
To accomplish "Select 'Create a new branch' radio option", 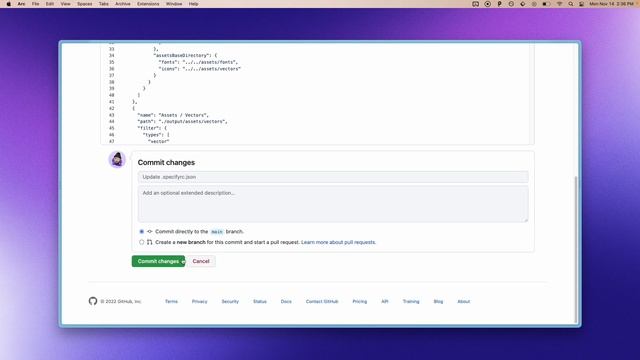I will [142, 242].
